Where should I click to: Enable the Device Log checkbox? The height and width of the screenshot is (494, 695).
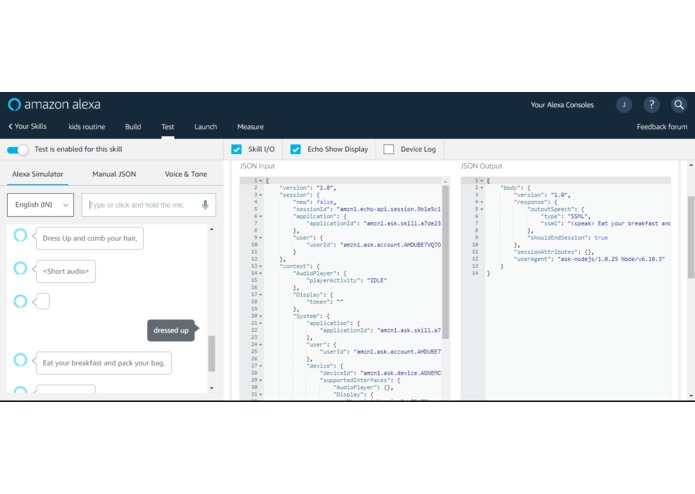(x=388, y=149)
